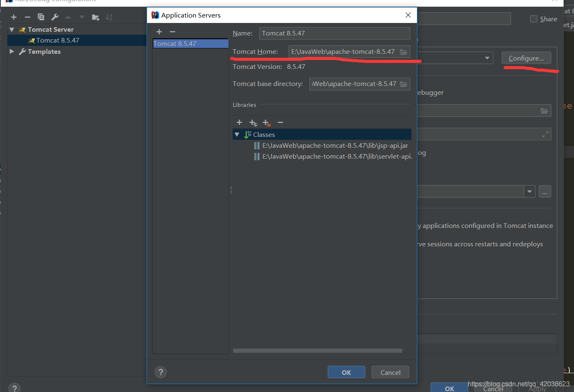Add a library class with the plain plus
This screenshot has width=574, height=392.
(239, 122)
